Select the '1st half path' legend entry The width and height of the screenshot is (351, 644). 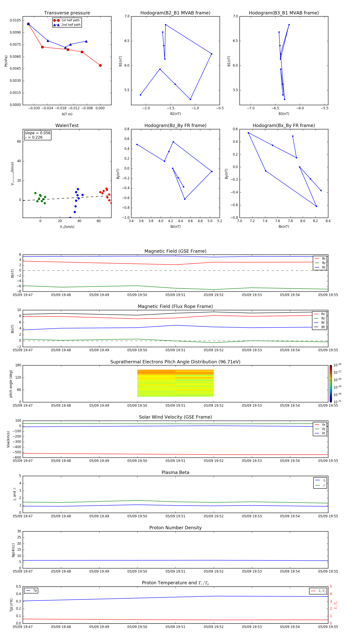click(66, 20)
